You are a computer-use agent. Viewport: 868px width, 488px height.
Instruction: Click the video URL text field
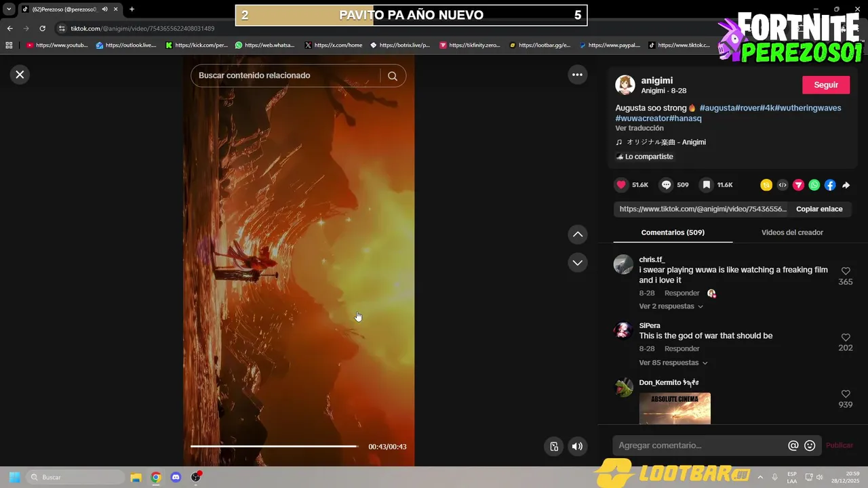[703, 209]
